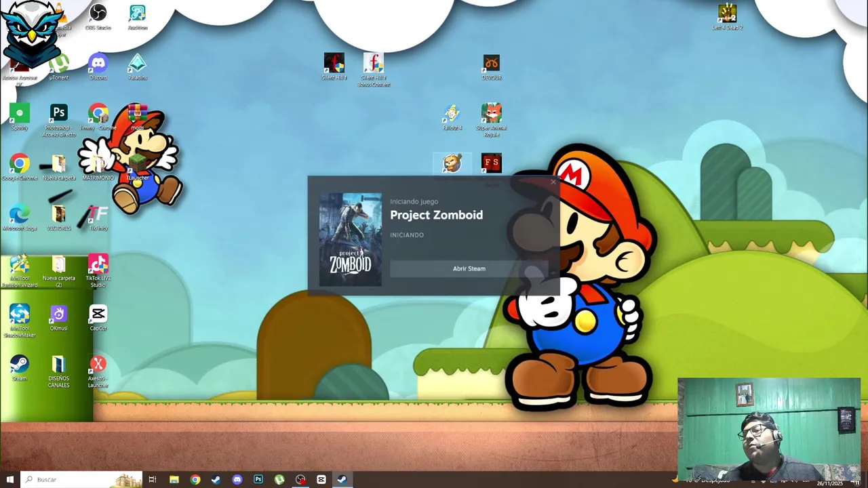Open the Jimmy - Chrome profile shortcut
The width and height of the screenshot is (868, 488).
tap(98, 118)
